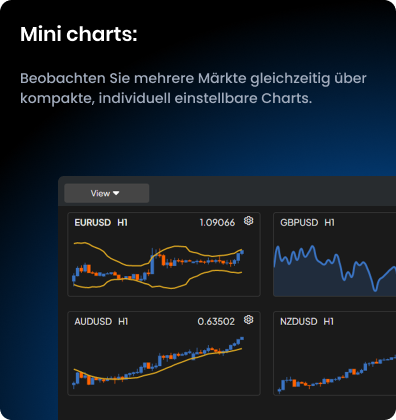The height and width of the screenshot is (420, 396).
Task: Click the NZDUSD symbol label
Action: [299, 322]
